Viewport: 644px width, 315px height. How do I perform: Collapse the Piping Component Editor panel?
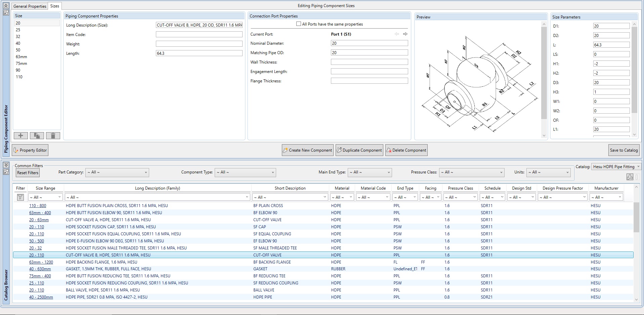click(x=6, y=6)
